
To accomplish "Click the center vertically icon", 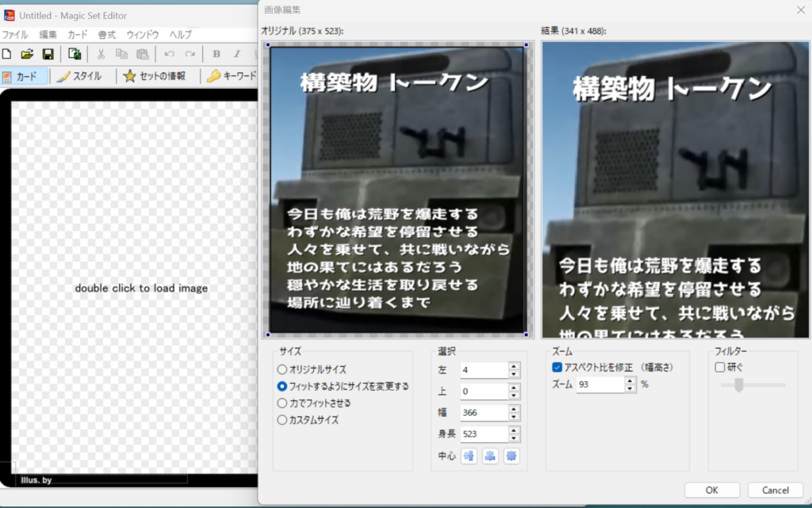I will coord(490,456).
